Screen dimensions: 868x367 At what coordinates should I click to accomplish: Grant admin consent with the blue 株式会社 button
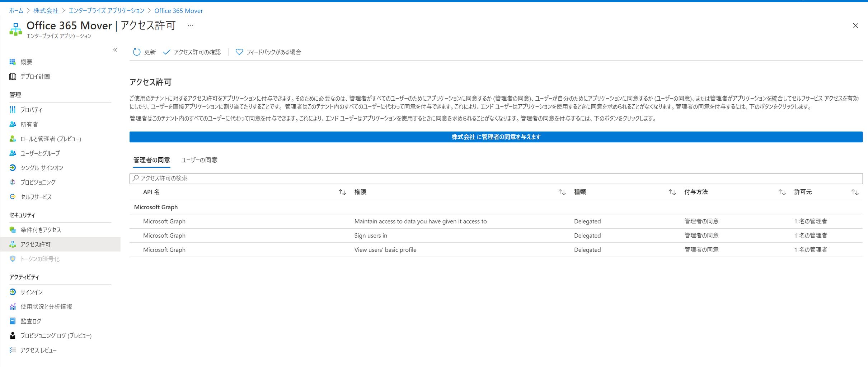coord(496,137)
